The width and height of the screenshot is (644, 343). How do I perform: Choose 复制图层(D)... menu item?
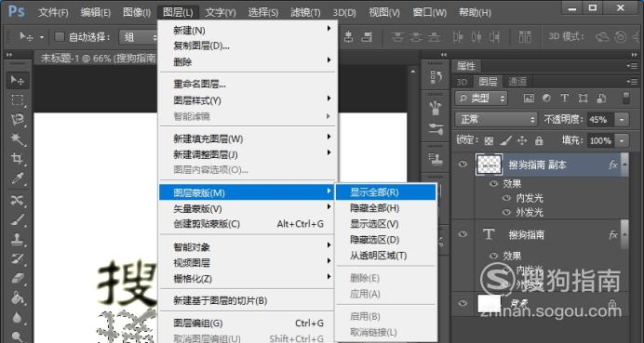pos(248,46)
